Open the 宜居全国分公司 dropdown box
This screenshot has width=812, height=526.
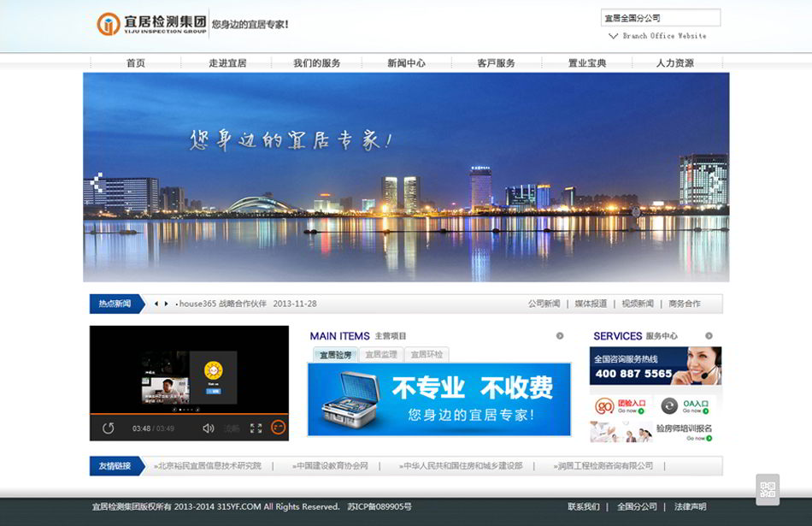[660, 18]
